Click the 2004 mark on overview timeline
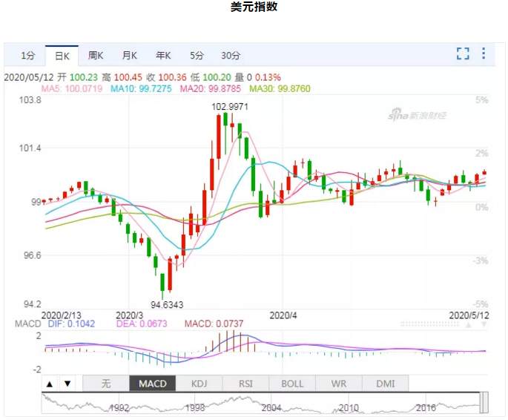The image size is (508, 420). [271, 407]
